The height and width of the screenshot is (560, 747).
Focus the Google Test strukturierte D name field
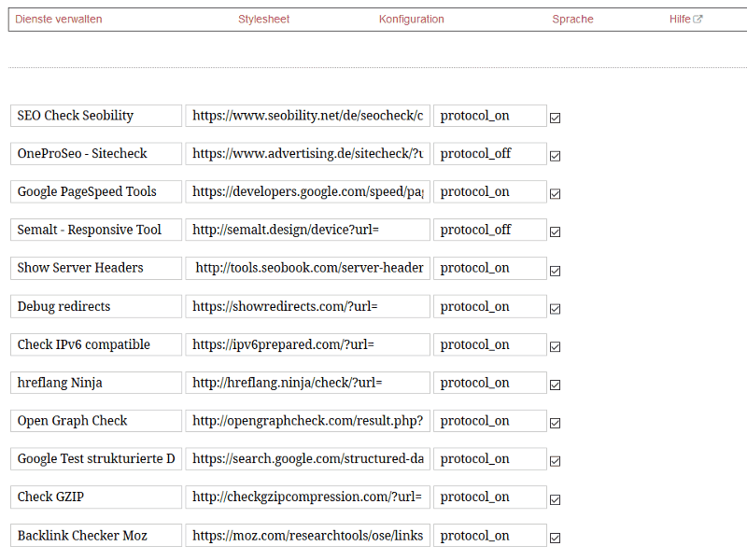96,459
